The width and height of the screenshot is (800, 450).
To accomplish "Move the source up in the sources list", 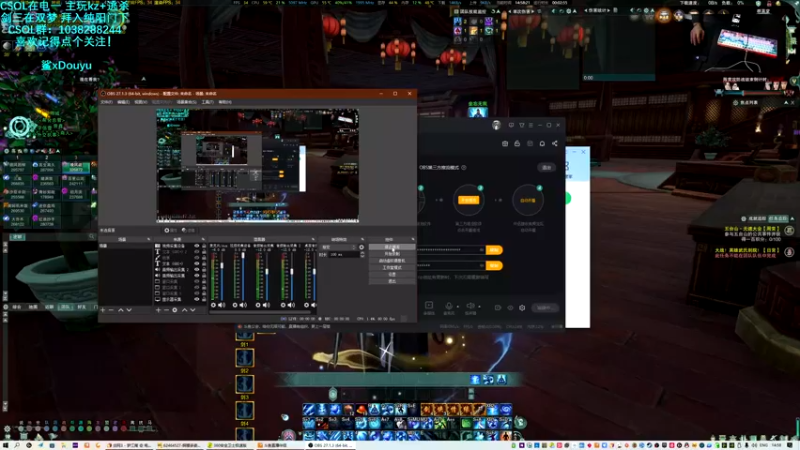I will tap(185, 310).
